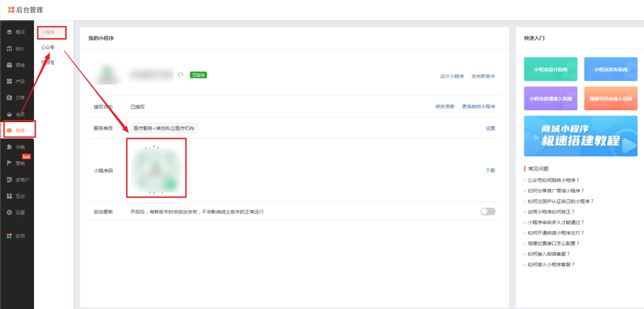This screenshot has width=644, height=309.
Task: Click the 已授权 authorization status text
Action: [x=138, y=107]
